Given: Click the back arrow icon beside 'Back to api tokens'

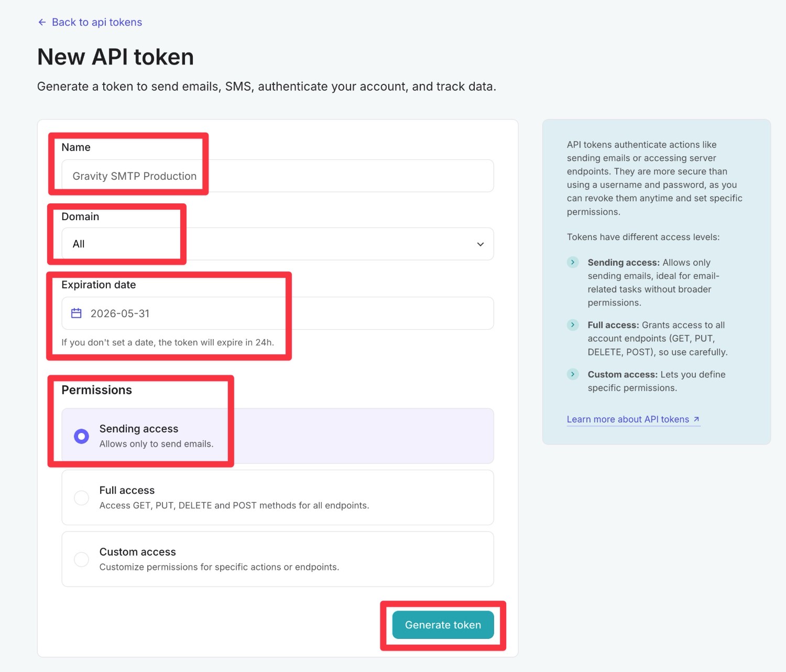Looking at the screenshot, I should click(42, 22).
